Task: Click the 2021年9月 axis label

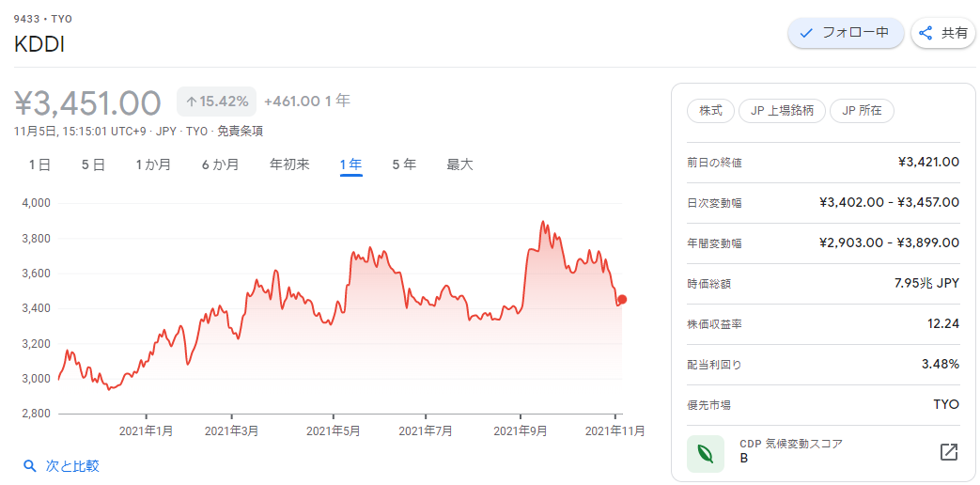Action: 521,430
